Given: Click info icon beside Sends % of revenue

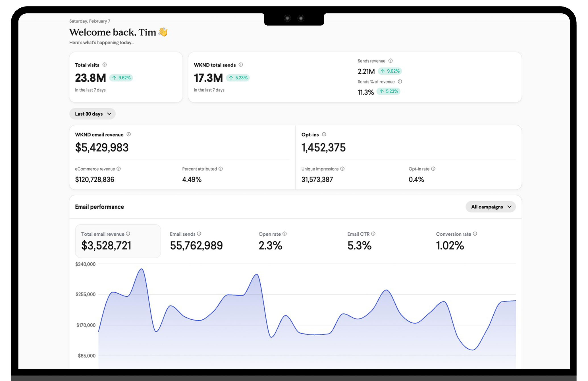Looking at the screenshot, I should [400, 81].
